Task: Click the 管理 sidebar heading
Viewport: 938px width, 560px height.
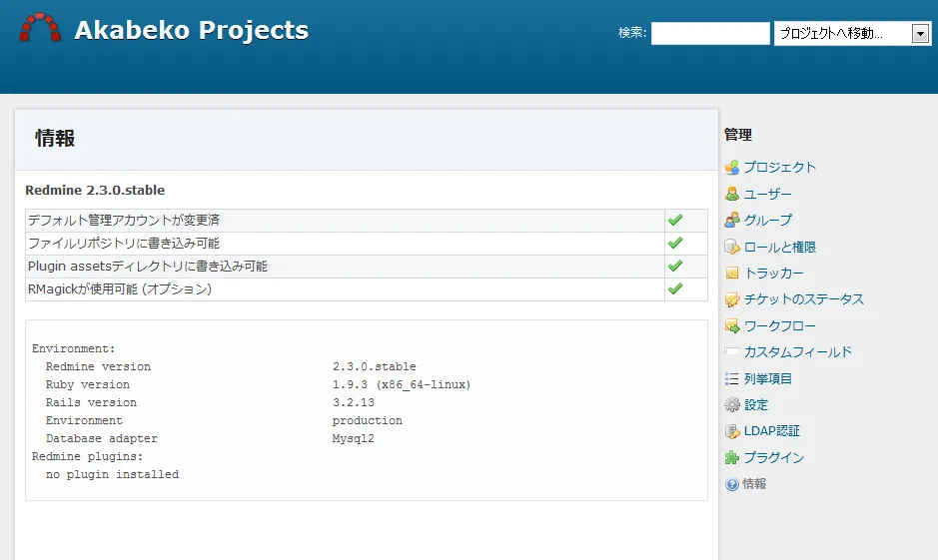Action: (737, 135)
